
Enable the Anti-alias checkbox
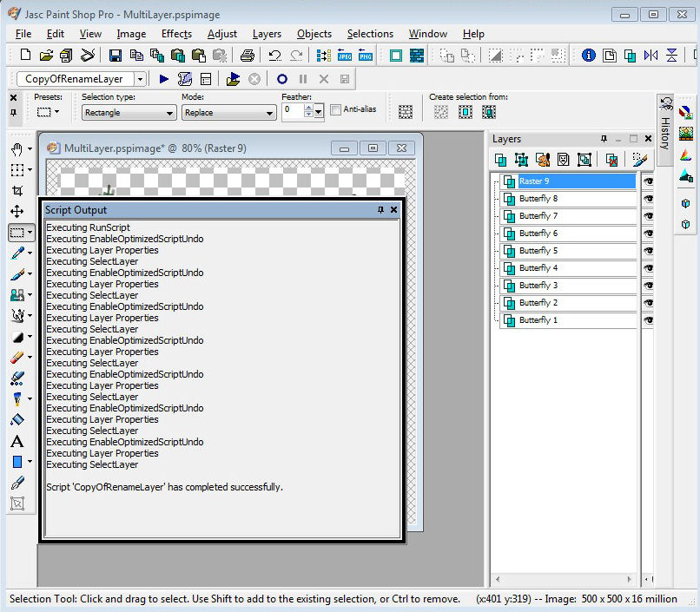point(334,110)
